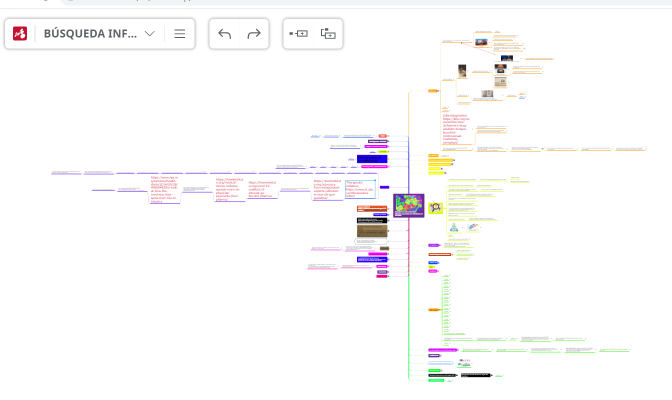
Task: Open the red marketing-campaign link in orange branch
Action: click(457, 129)
